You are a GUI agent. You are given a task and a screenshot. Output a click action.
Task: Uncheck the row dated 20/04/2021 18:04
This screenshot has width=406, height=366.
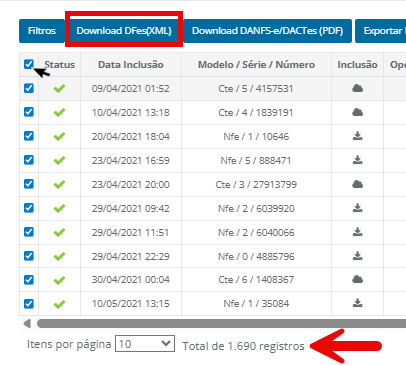pyautogui.click(x=29, y=136)
